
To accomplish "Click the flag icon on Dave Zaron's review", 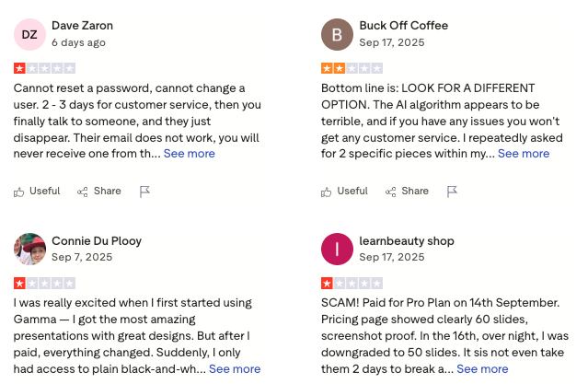I will click(x=144, y=192).
